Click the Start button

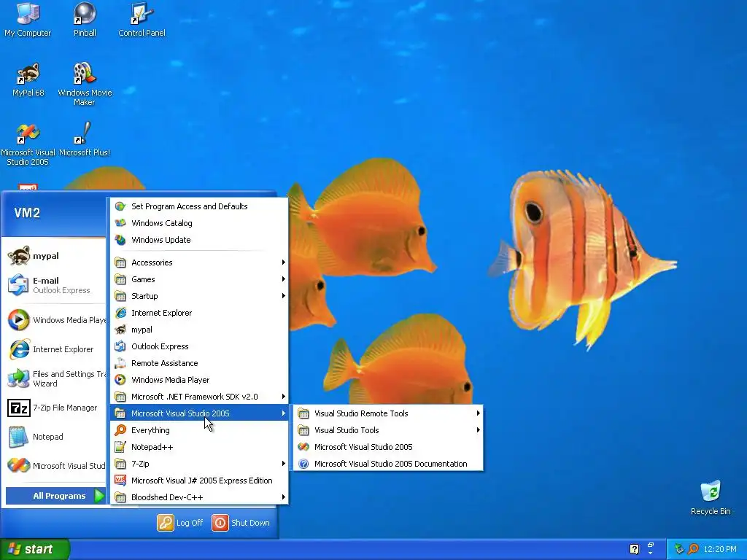tap(35, 549)
